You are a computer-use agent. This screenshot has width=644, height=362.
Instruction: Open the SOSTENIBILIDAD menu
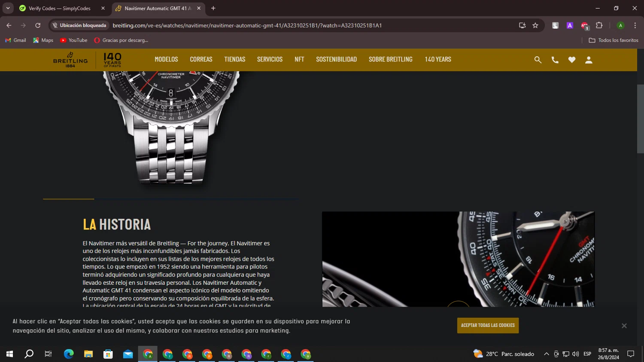click(336, 60)
